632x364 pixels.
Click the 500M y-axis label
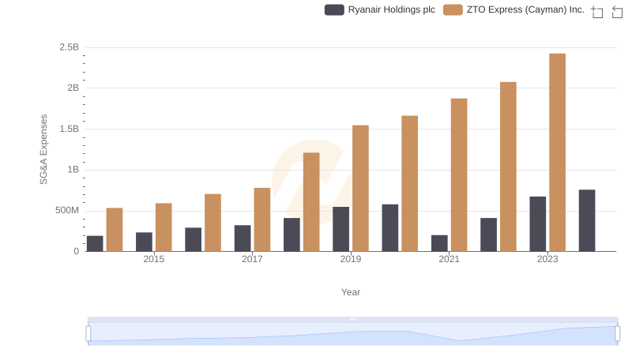tap(67, 210)
